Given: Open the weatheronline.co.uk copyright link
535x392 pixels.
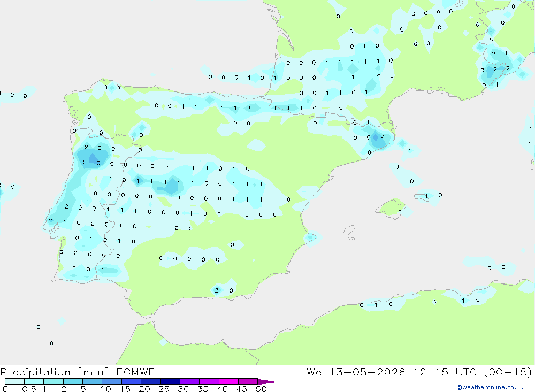Looking at the screenshot, I should click(x=490, y=387).
